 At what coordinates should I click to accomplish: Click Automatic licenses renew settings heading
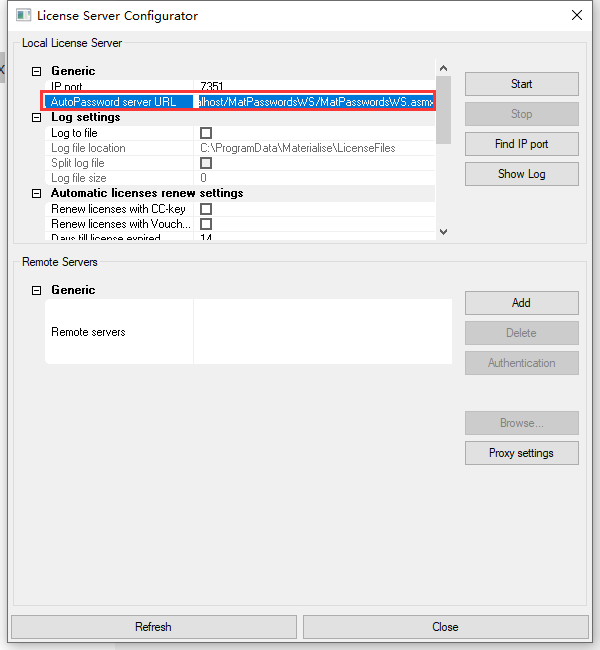(x=147, y=193)
